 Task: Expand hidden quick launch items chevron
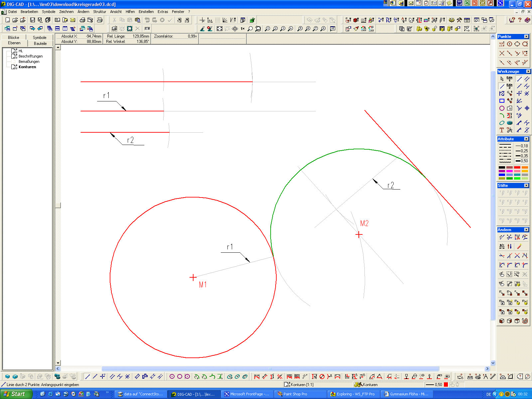pyautogui.click(x=107, y=393)
